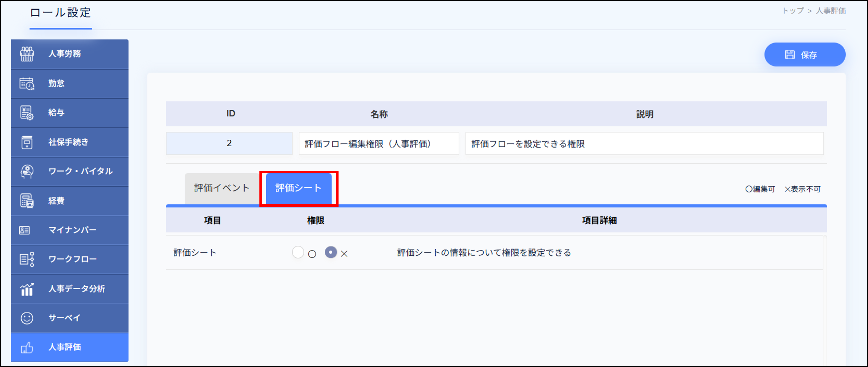Enable edit permission on the 評価シート row
The width and height of the screenshot is (868, 367).
point(298,252)
